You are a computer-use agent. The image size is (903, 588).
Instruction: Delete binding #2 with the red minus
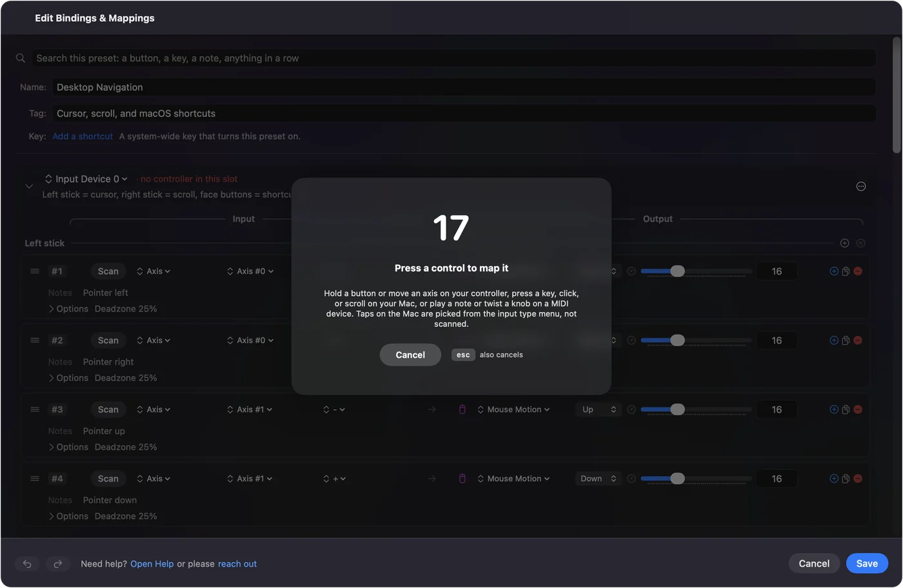[x=858, y=340]
